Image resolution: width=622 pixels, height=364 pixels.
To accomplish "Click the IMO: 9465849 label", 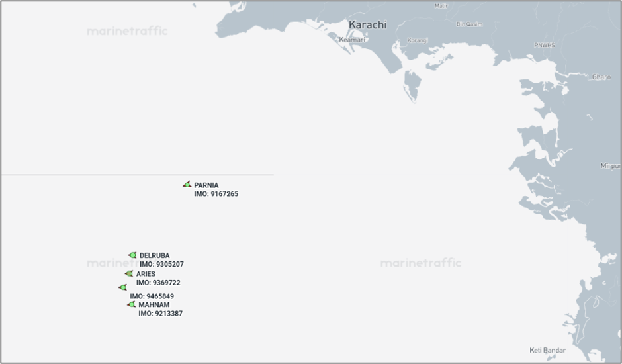I will pos(152,296).
